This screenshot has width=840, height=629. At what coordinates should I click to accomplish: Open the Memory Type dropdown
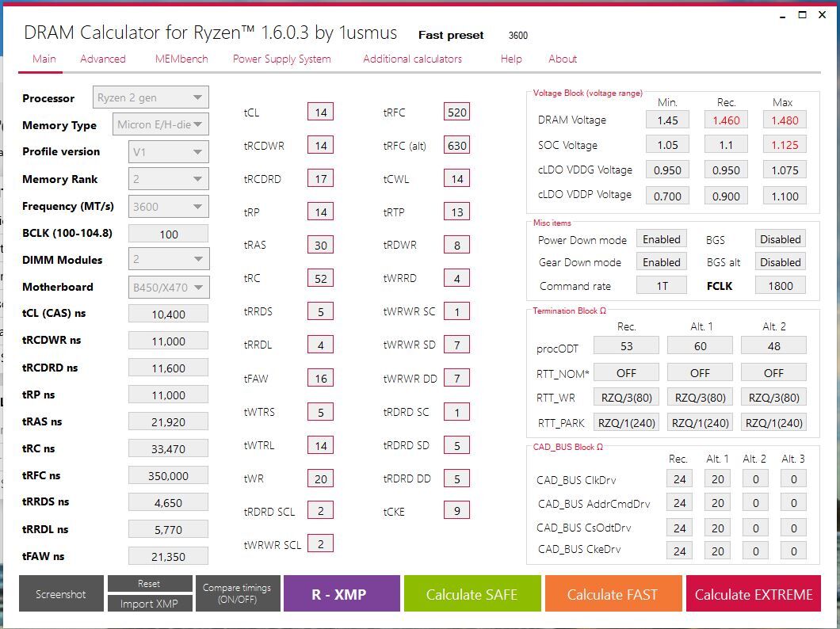pyautogui.click(x=160, y=124)
